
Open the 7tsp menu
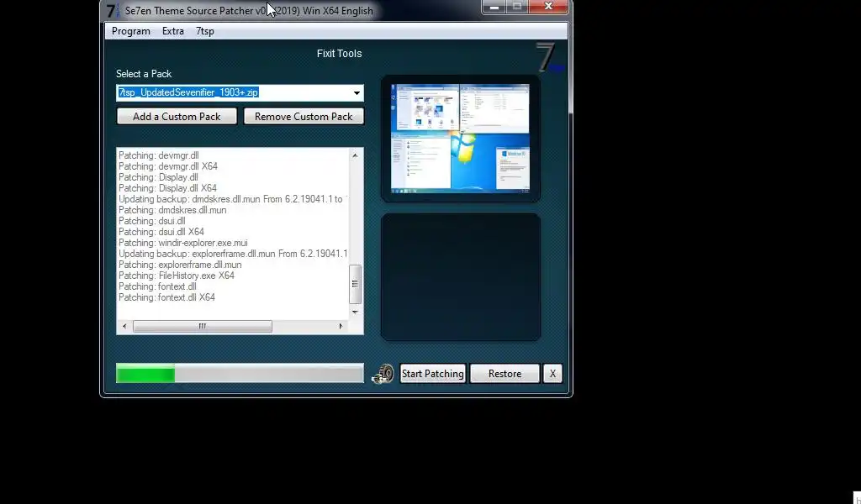[x=205, y=31]
